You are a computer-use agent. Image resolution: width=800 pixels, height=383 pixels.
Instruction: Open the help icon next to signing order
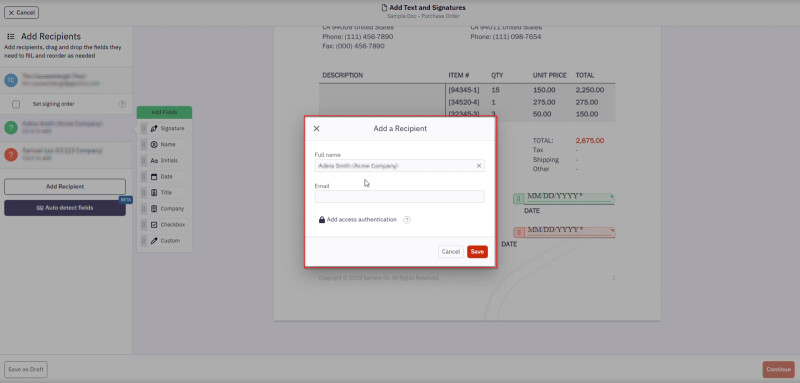pos(122,104)
